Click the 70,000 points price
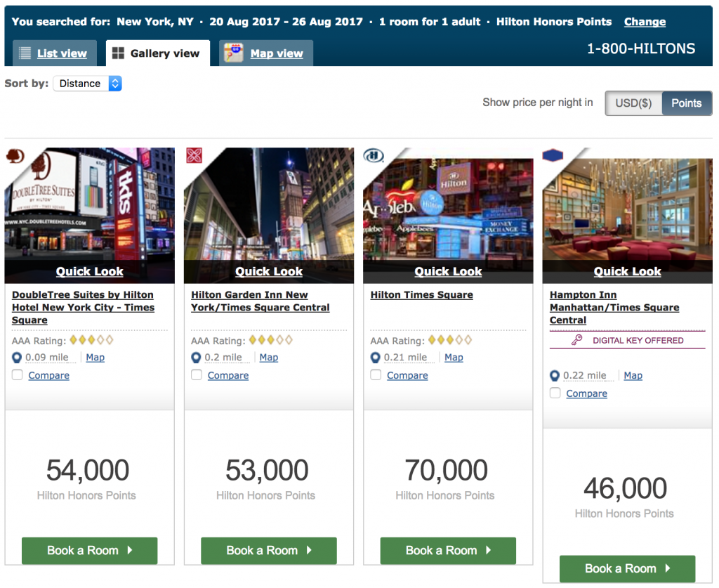The width and height of the screenshot is (719, 588). click(446, 470)
